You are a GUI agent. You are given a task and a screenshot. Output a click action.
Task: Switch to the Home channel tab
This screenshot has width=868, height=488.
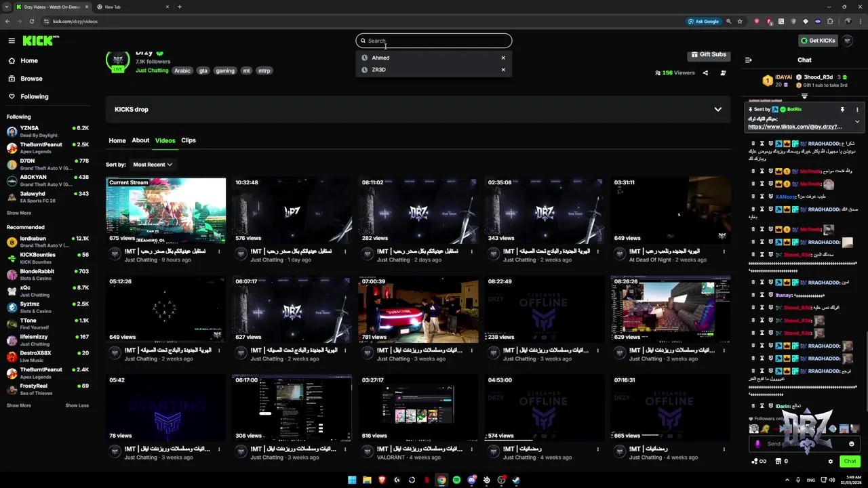(117, 140)
